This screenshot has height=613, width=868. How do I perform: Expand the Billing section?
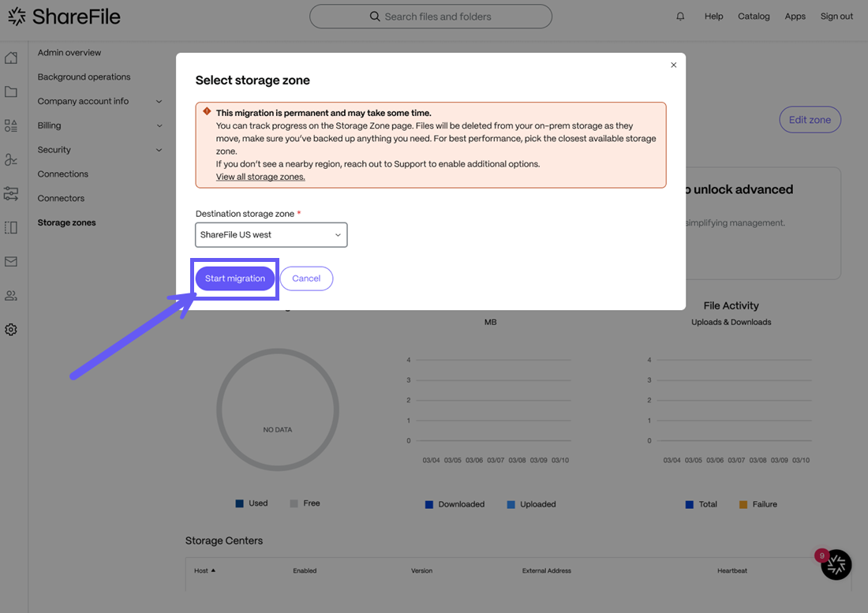pos(99,125)
